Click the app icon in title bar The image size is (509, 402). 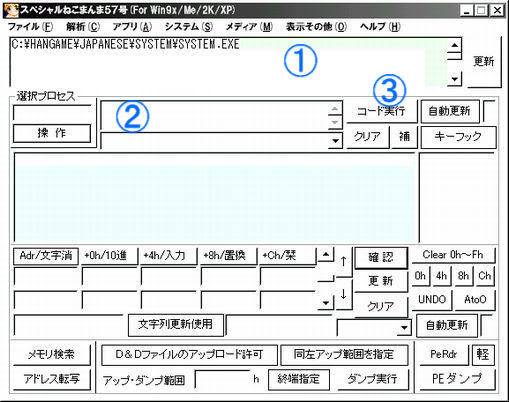point(11,10)
